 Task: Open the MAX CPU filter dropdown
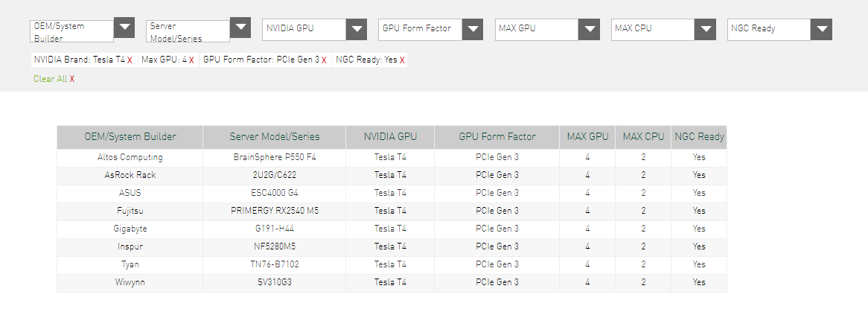tap(663, 29)
